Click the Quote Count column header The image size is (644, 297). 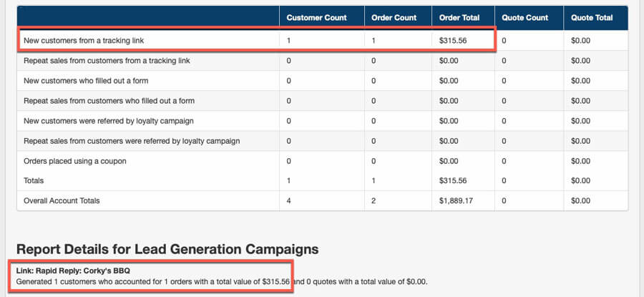coord(525,18)
